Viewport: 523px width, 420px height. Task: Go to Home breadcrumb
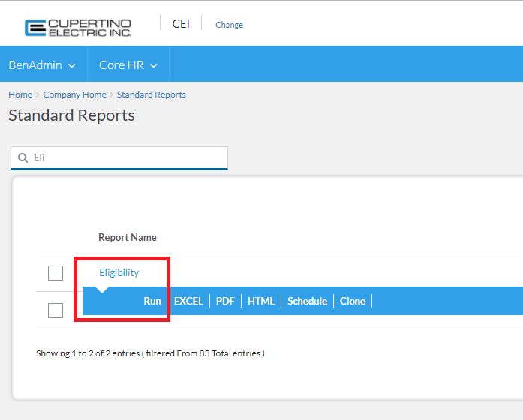pos(20,94)
